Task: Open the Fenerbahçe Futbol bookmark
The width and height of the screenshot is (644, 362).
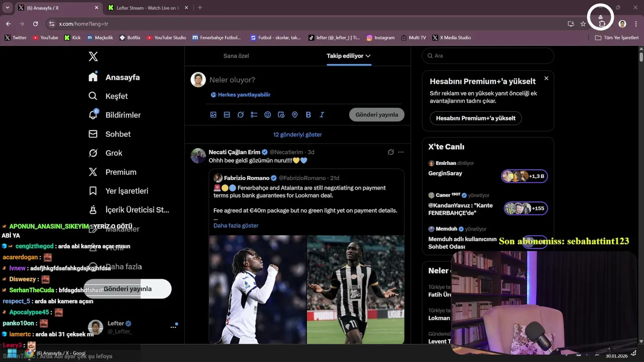Action: click(x=217, y=38)
